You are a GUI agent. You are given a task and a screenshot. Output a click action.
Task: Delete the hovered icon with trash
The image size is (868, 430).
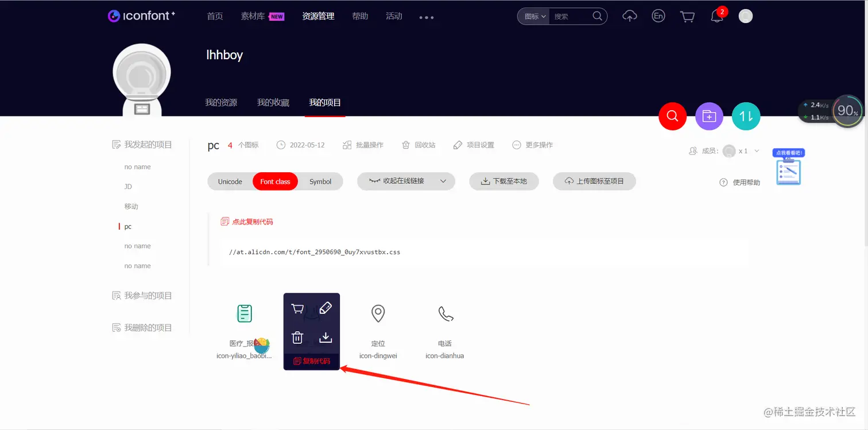(297, 338)
